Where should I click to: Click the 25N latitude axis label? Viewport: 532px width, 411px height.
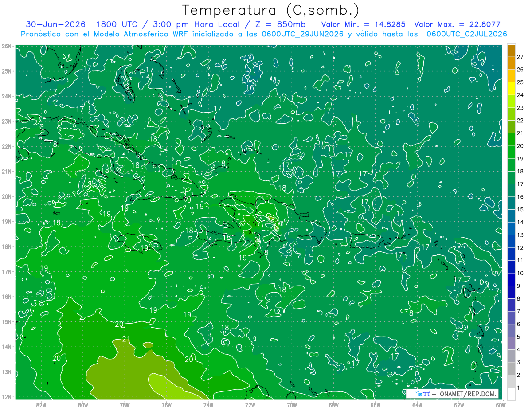[x=6, y=71]
